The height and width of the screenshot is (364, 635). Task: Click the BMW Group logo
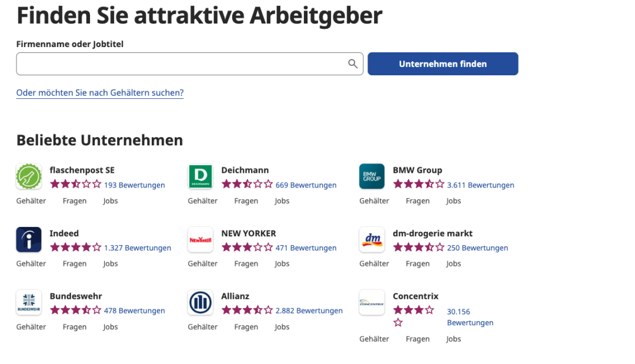pyautogui.click(x=372, y=176)
